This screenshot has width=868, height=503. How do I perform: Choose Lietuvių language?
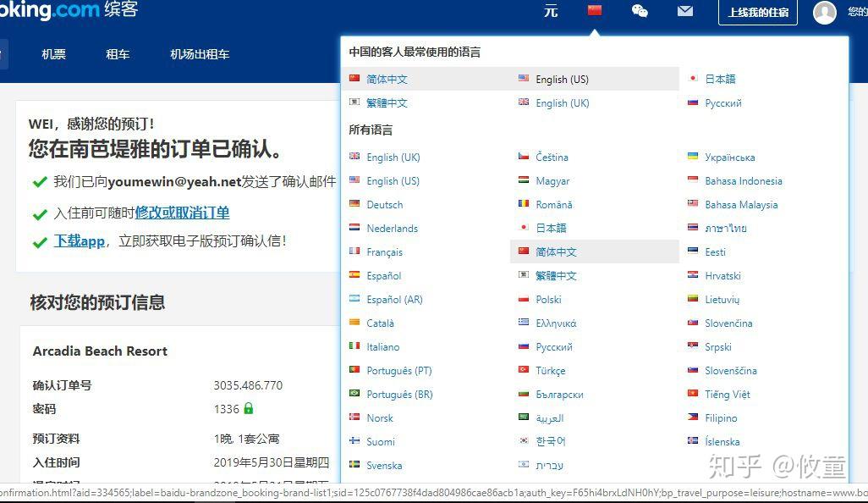pos(722,300)
